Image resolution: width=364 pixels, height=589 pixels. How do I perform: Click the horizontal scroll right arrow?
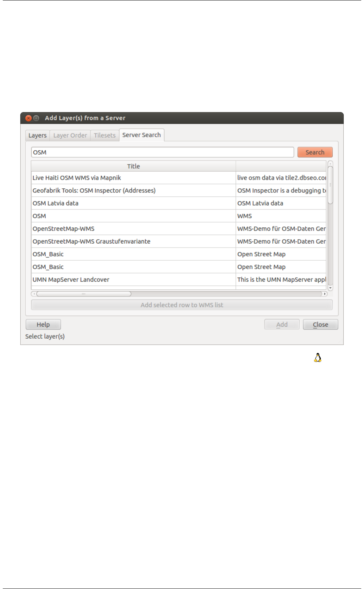tap(325, 294)
